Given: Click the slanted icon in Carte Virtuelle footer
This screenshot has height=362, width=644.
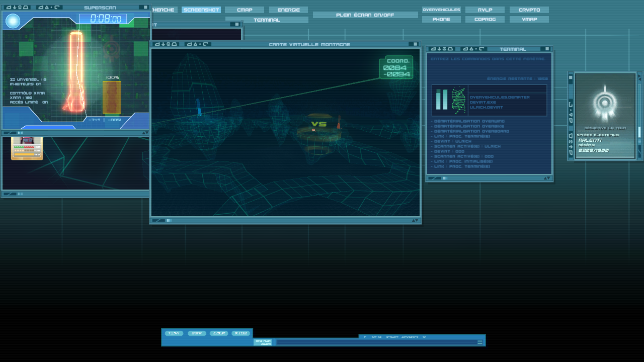Looking at the screenshot, I should 158,220.
